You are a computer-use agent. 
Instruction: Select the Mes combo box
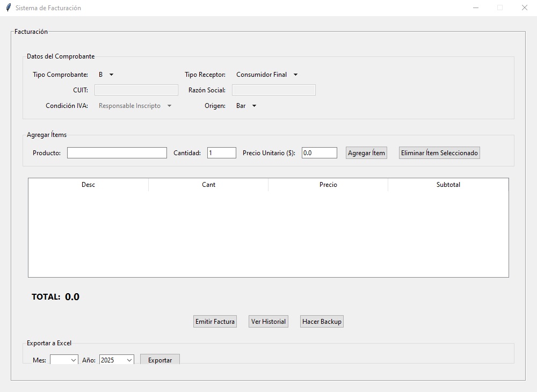[64, 360]
